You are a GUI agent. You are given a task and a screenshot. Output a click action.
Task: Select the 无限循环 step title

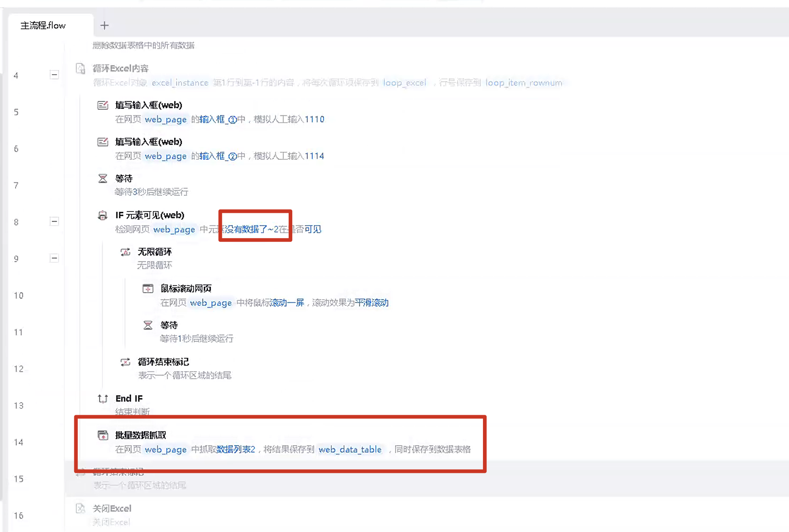pyautogui.click(x=155, y=252)
